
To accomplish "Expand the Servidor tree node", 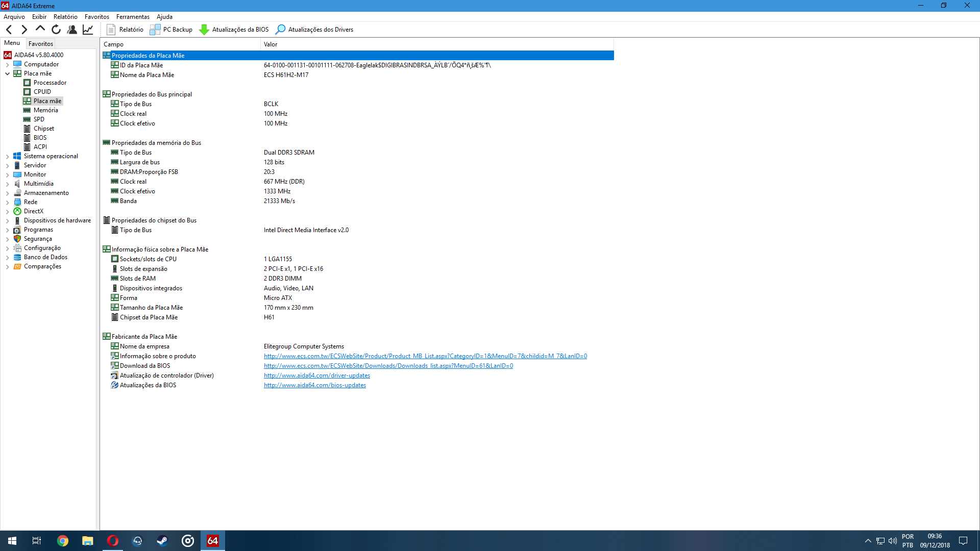I will tap(7, 166).
